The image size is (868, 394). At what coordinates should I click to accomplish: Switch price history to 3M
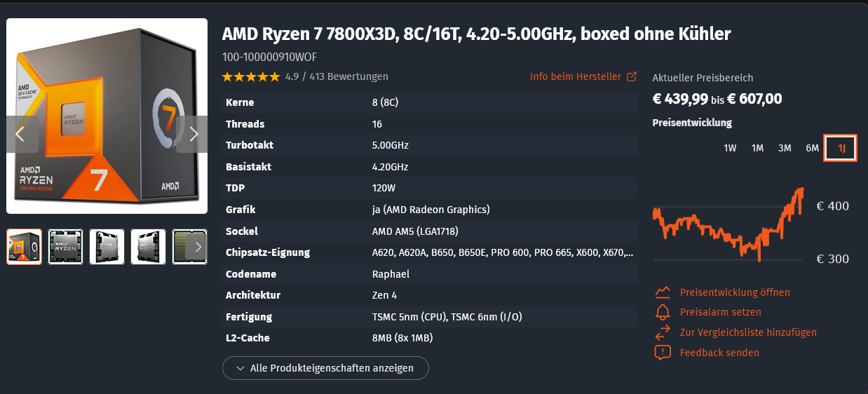(x=785, y=148)
